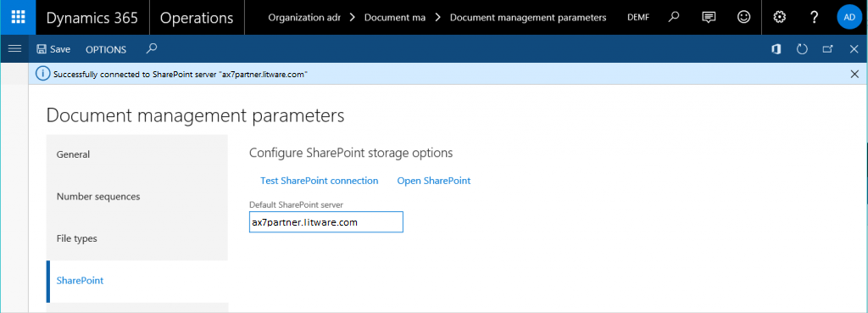Screen dimensions: 868x313
Task: Open the app launcher waffle icon
Action: (x=18, y=17)
